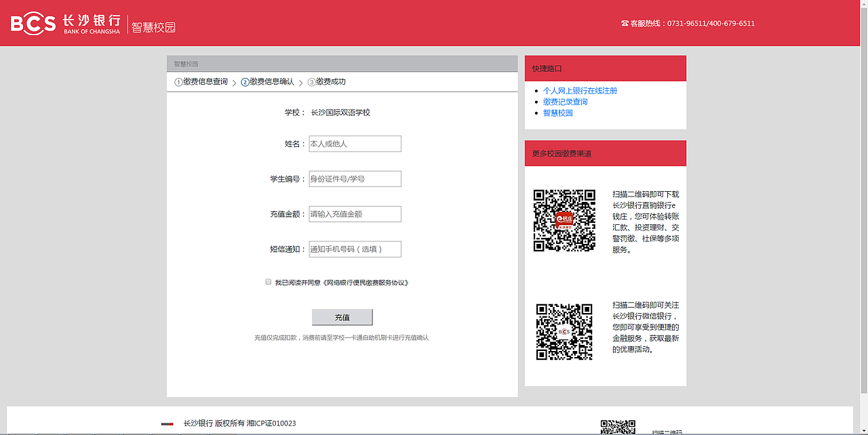
Task: Click the phone icon beside 客服热线
Action: click(x=625, y=23)
